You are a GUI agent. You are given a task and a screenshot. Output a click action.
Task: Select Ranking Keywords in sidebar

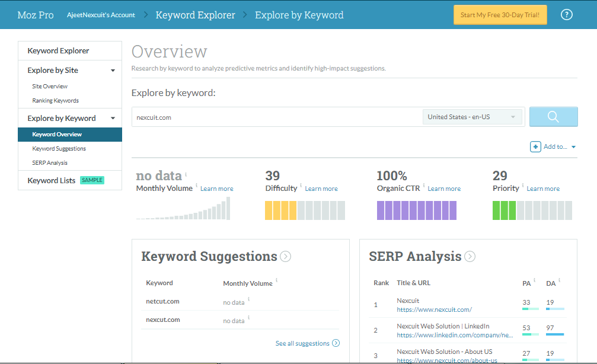pyautogui.click(x=56, y=101)
